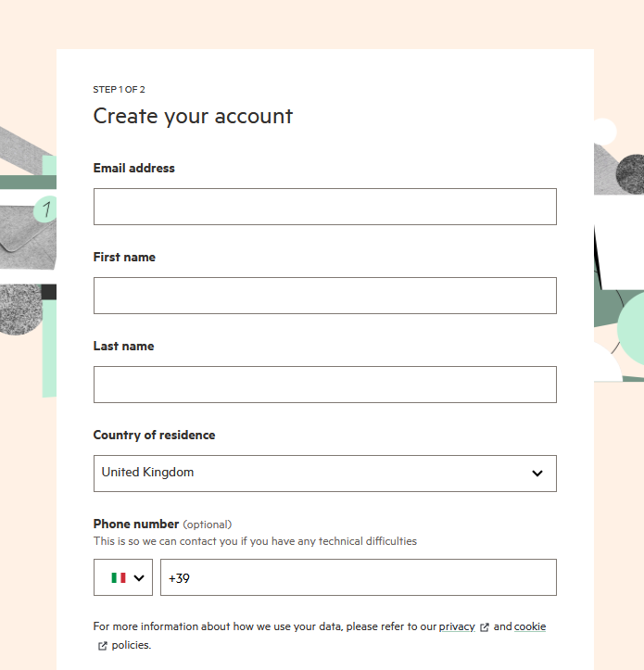The width and height of the screenshot is (644, 670).
Task: Click the Phone number label
Action: coord(136,524)
